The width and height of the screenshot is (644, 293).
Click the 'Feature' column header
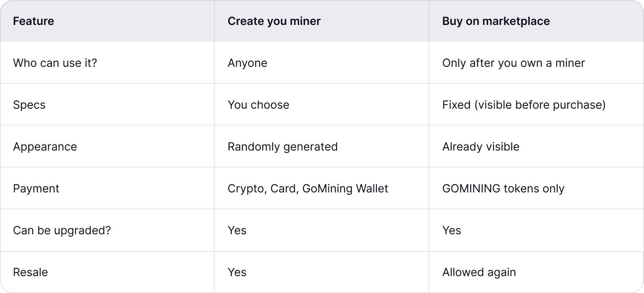pyautogui.click(x=33, y=21)
